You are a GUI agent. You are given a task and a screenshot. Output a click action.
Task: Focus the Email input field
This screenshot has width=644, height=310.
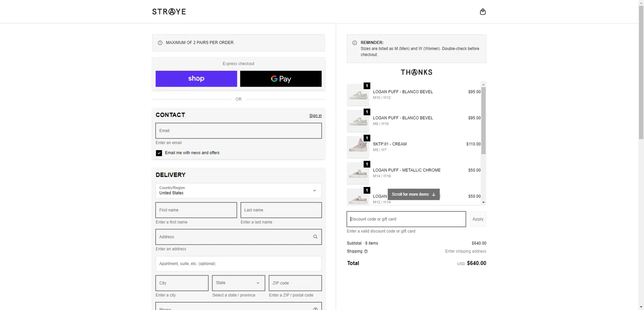pyautogui.click(x=238, y=131)
